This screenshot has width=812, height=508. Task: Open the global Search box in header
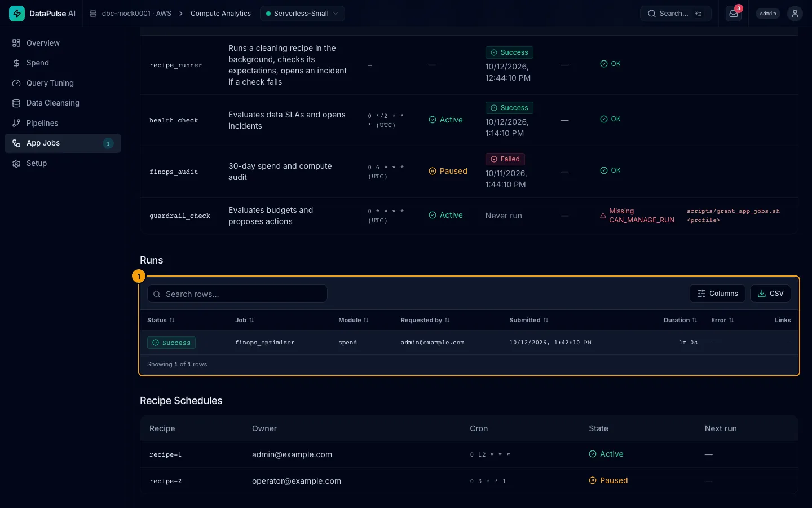click(676, 14)
